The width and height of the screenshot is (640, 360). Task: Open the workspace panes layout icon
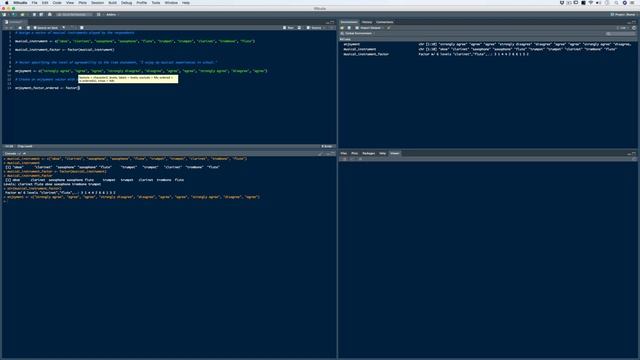click(x=98, y=14)
